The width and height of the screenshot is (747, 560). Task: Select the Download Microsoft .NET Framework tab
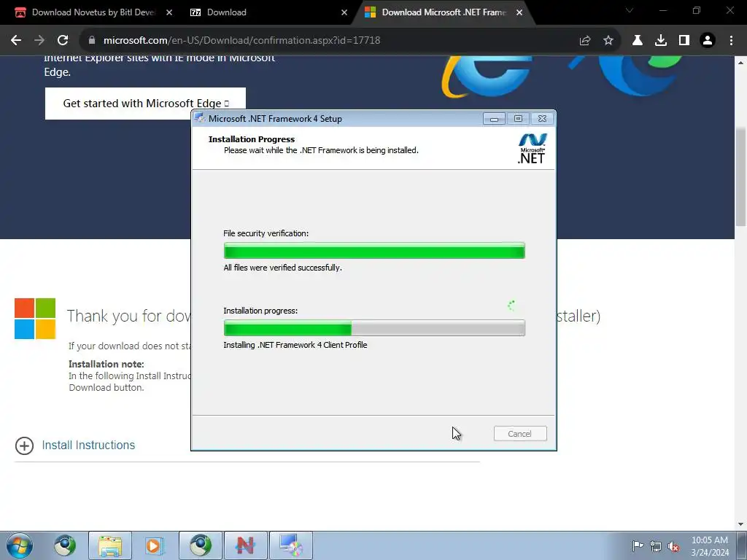pyautogui.click(x=443, y=12)
